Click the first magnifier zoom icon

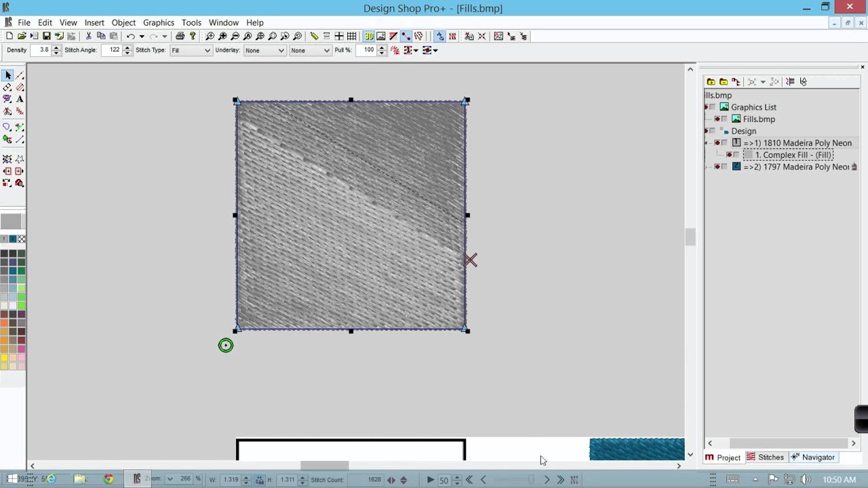(210, 36)
